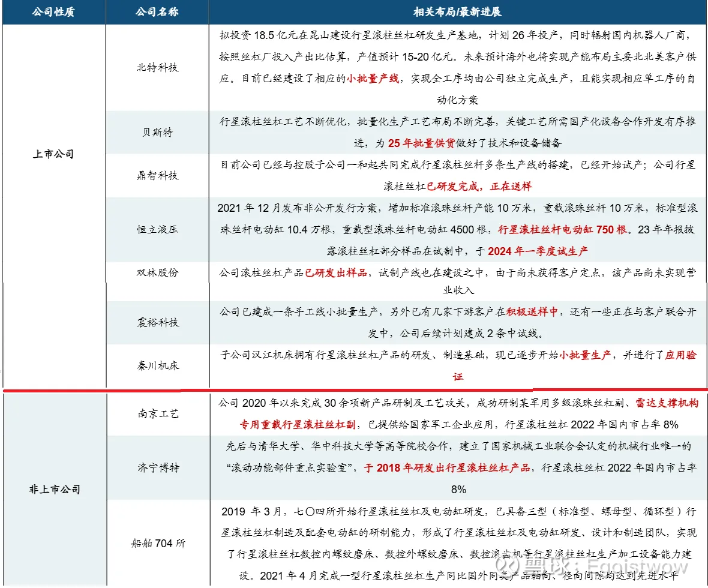Click the text 2019 年 3 月，七〇四所开始
The image size is (708, 588).
289,511
